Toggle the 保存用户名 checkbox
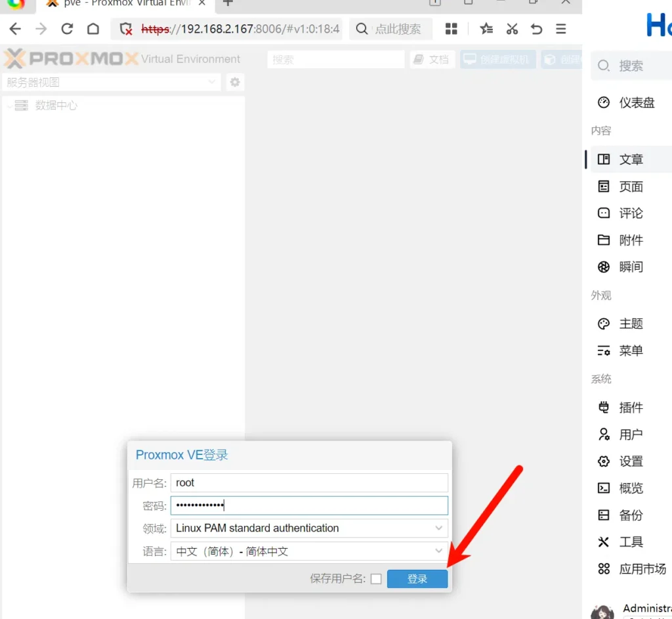672x619 pixels. pos(376,579)
